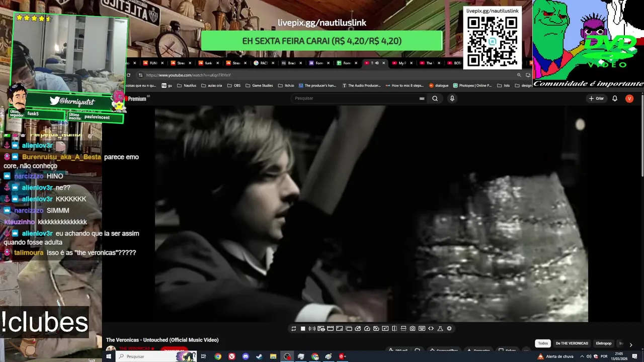Screen dimensions: 644x362
Task: Open the dialogue bookmark
Action: click(439, 85)
